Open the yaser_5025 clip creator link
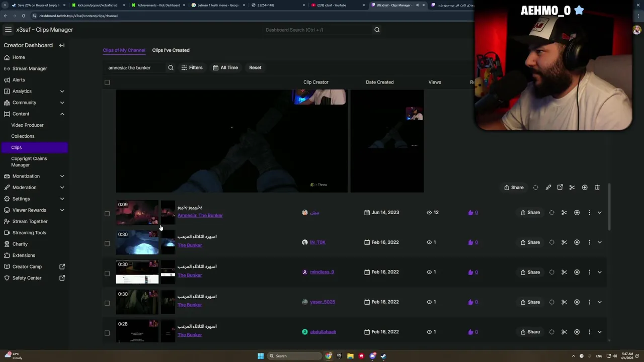The width and height of the screenshot is (644, 362). (x=323, y=302)
